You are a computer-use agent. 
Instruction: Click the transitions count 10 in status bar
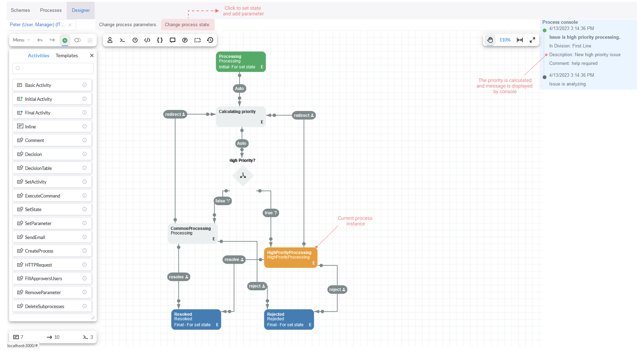53,337
